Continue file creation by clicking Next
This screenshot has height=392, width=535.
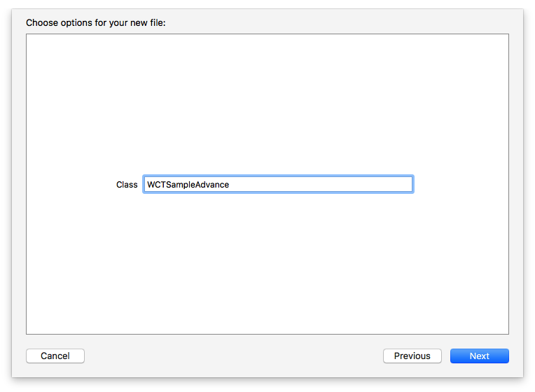click(479, 356)
